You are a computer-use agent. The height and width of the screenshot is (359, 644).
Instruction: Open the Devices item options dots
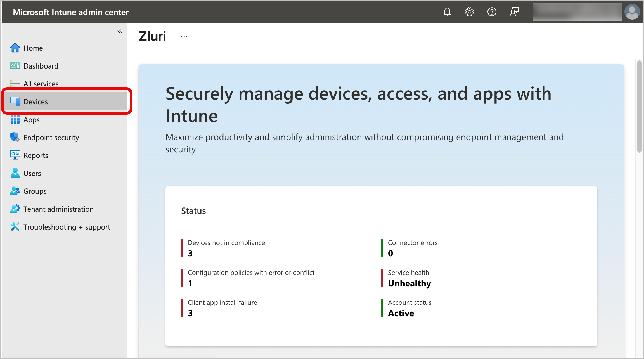[121, 101]
